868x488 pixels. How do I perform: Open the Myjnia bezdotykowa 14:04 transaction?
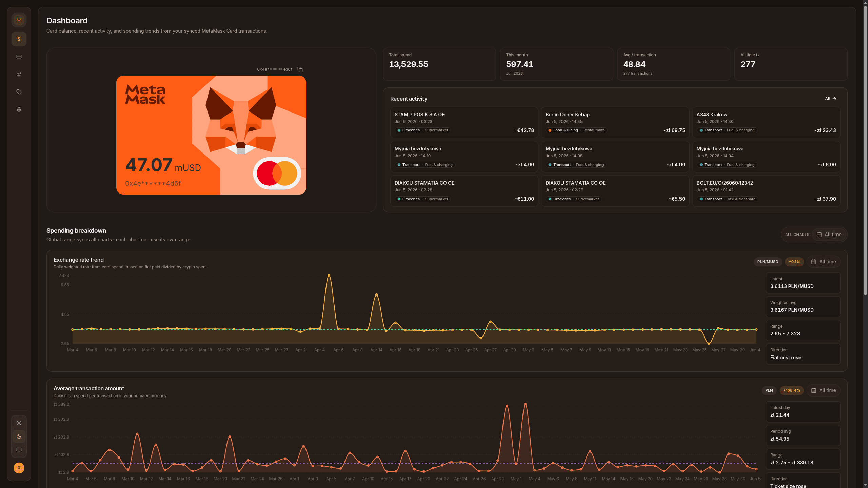coord(766,157)
